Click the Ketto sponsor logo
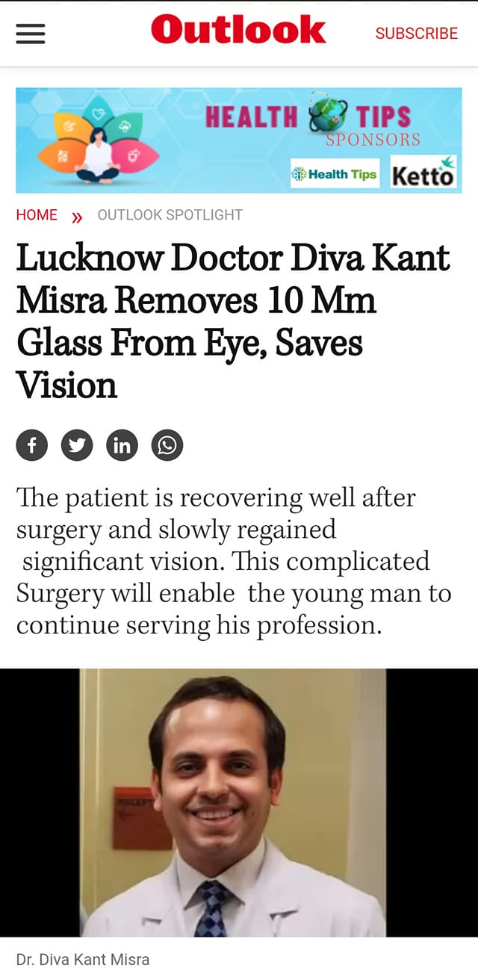The image size is (478, 980). click(x=423, y=173)
